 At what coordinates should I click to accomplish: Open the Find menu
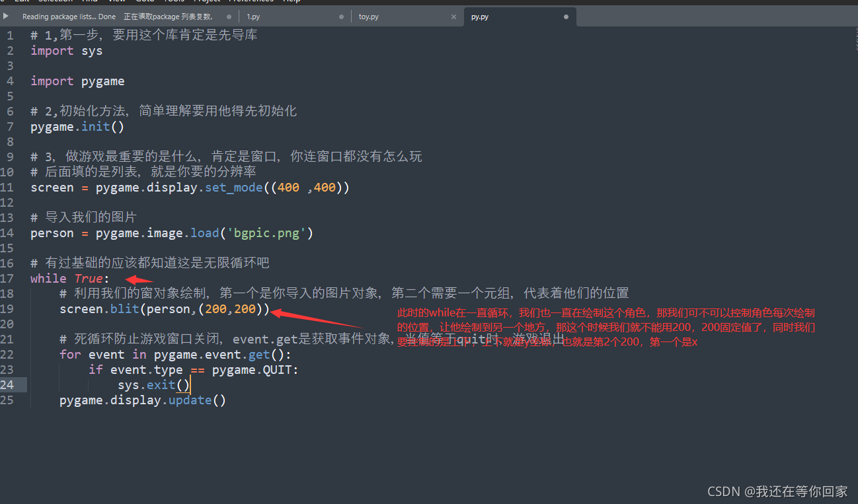tap(92, 1)
